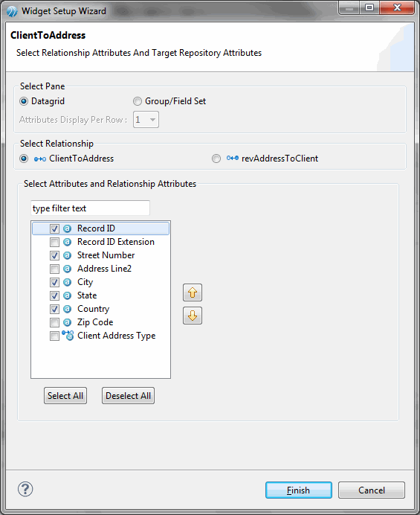Click the attribute icon beside Street Number
The width and height of the screenshot is (420, 515).
[x=67, y=255]
